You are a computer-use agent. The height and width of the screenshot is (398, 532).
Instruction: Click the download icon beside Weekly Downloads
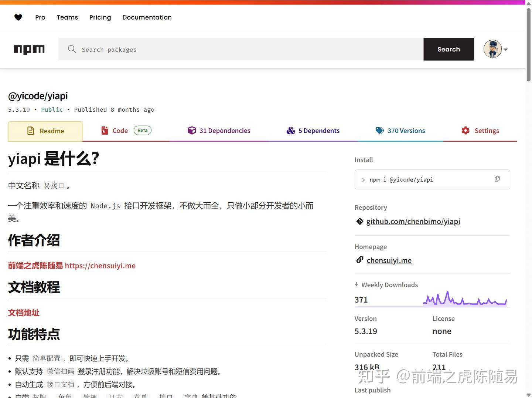[x=356, y=284]
